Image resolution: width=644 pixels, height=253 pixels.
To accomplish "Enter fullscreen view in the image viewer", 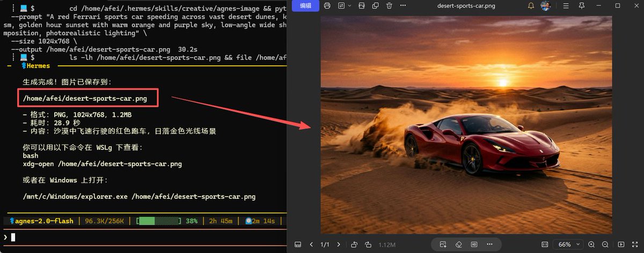I will coord(635,244).
